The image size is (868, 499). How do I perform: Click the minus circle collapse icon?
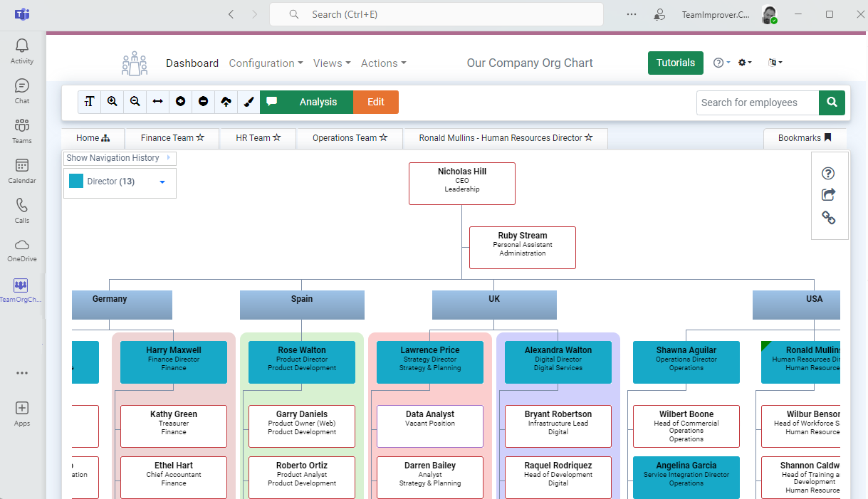(204, 102)
